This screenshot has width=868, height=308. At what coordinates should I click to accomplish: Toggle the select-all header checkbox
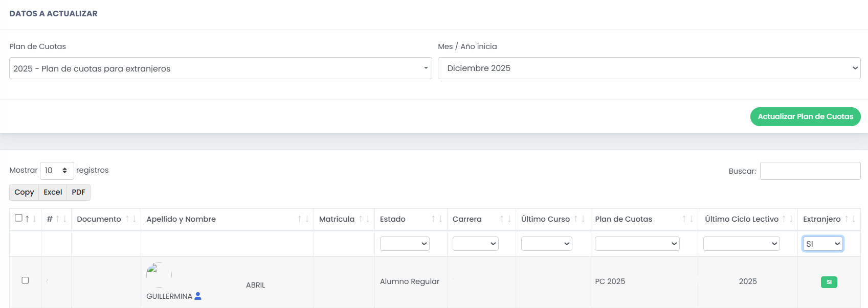click(x=18, y=218)
